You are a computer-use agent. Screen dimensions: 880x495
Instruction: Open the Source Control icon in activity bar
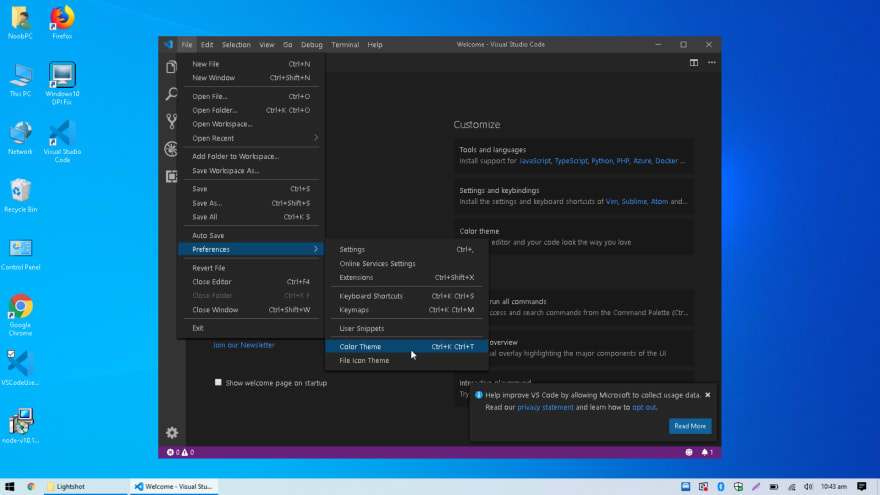point(171,121)
